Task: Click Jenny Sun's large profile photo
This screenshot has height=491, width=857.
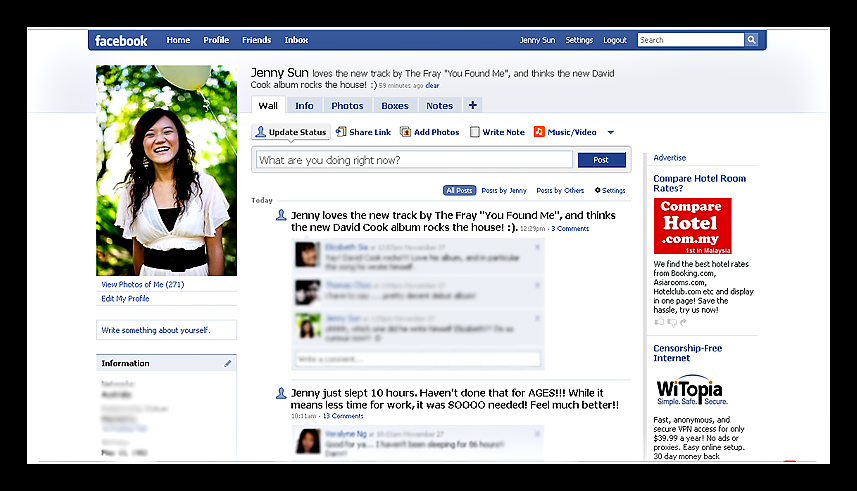Action: 167,171
